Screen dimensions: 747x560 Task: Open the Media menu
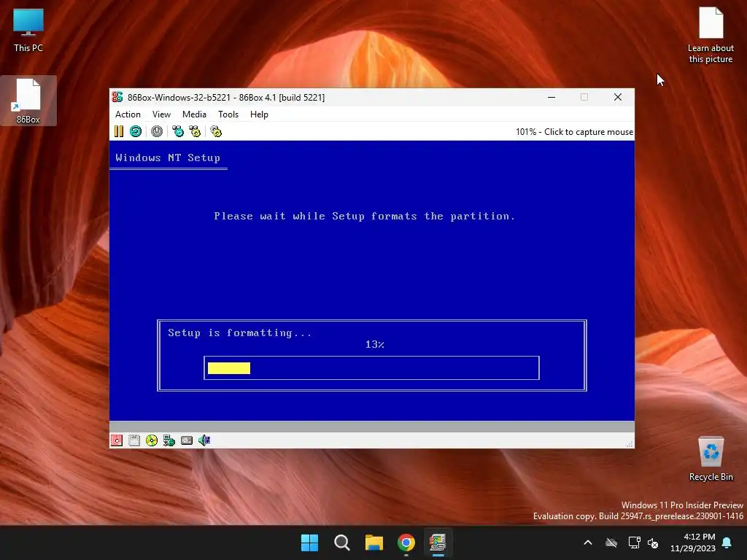[x=194, y=114]
